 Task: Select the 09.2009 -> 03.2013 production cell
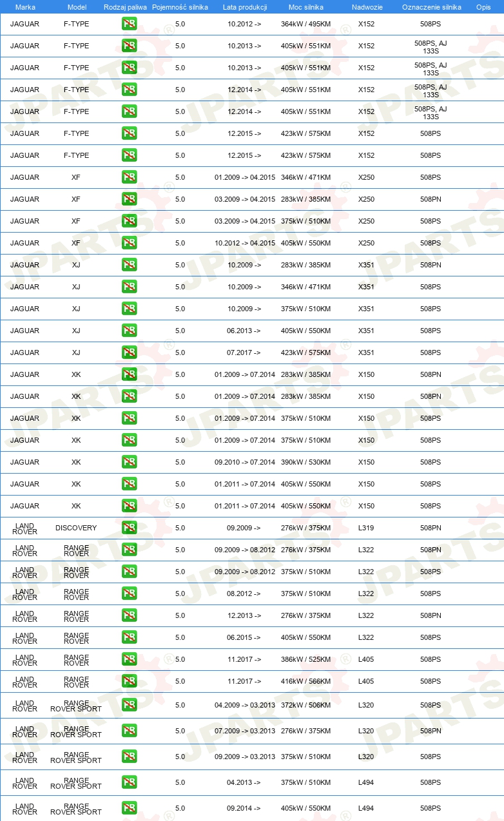coord(245,757)
